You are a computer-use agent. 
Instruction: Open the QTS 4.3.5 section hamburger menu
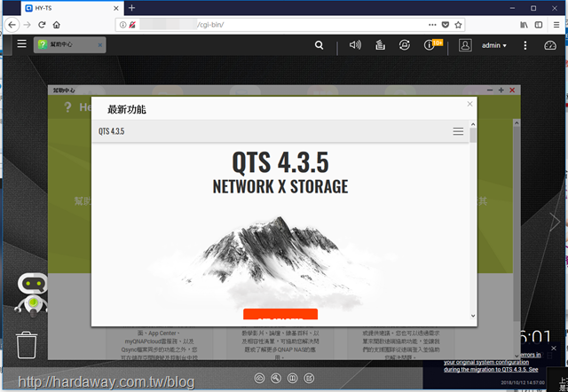458,131
